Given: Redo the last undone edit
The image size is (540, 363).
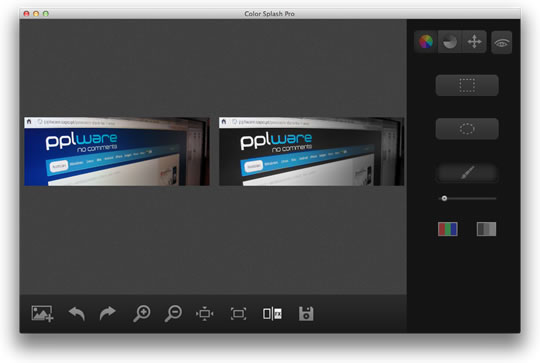Looking at the screenshot, I should pyautogui.click(x=107, y=313).
